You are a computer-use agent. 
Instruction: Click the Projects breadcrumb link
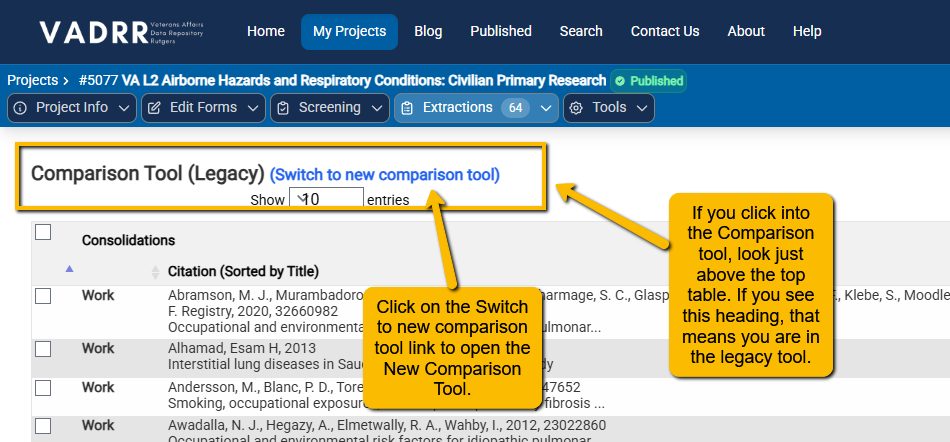[x=33, y=81]
